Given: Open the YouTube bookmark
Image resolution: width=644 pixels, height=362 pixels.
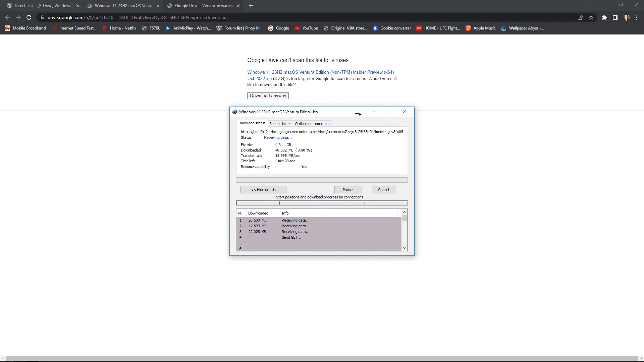Looking at the screenshot, I should click(306, 28).
